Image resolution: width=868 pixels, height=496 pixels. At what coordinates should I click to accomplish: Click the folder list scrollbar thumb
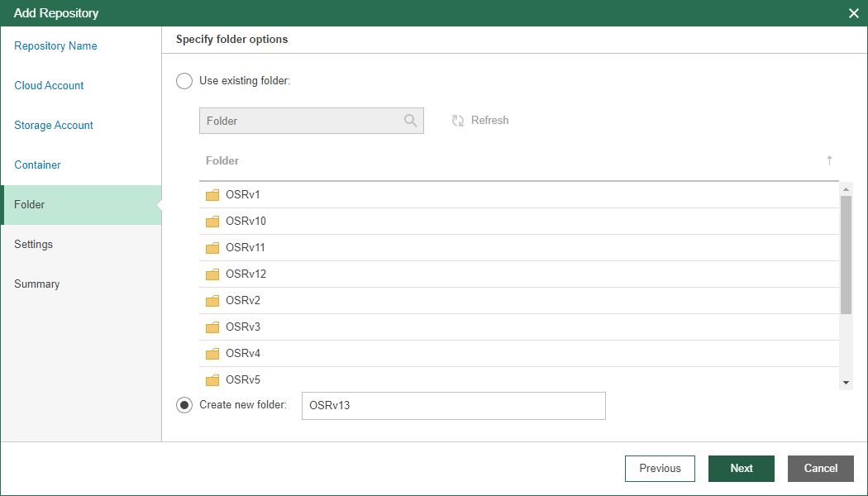[x=846, y=255]
